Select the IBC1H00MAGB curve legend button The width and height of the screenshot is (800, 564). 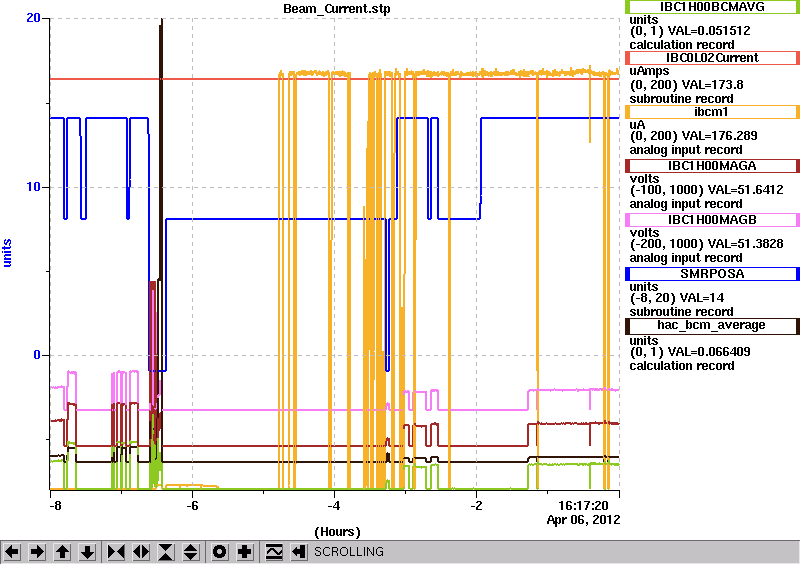(712, 220)
